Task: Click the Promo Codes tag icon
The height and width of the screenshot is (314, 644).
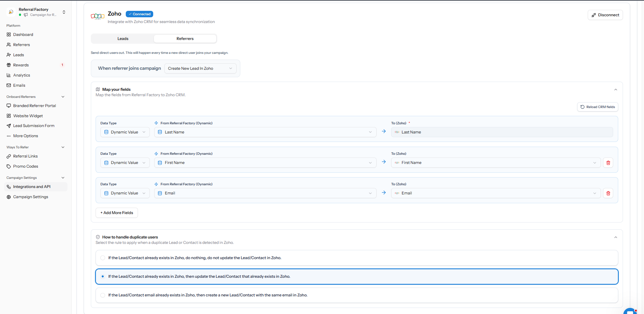Action: point(9,166)
